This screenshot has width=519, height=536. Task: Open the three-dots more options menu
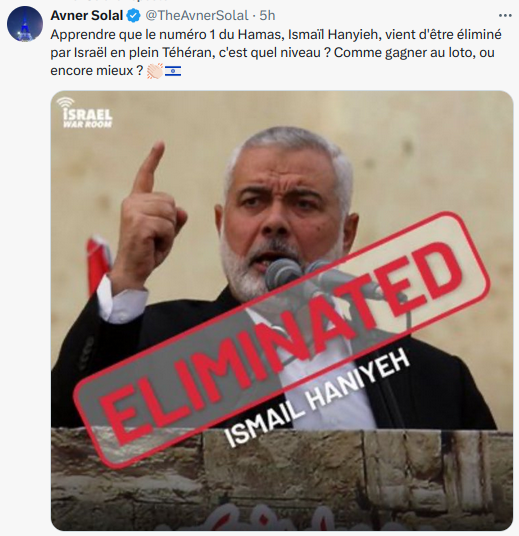click(x=505, y=16)
